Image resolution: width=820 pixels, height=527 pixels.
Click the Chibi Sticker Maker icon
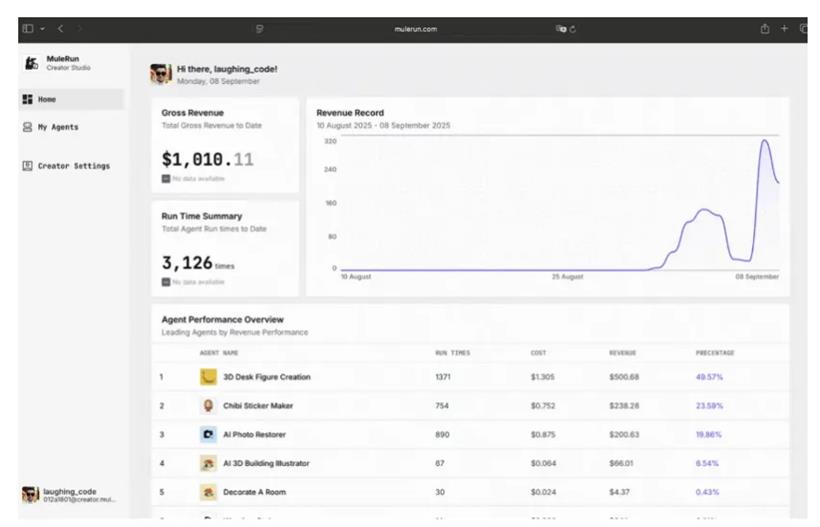[x=208, y=406]
